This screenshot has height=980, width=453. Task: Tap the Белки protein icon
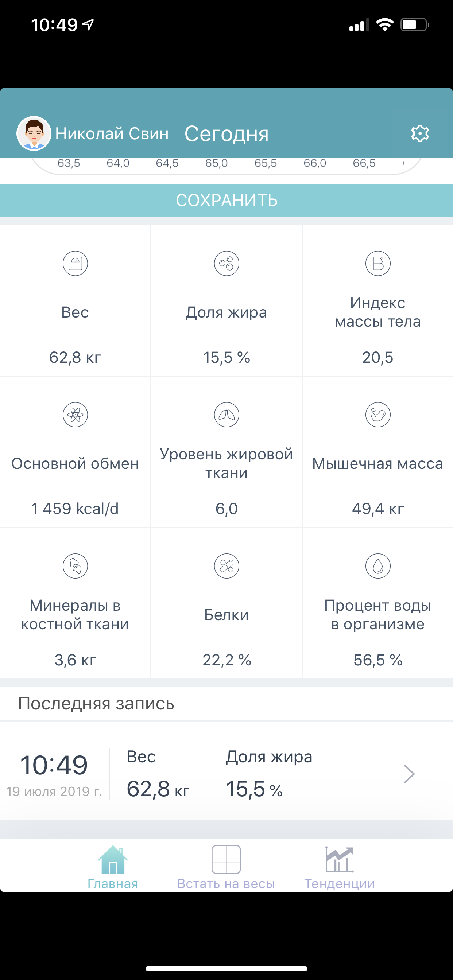click(x=226, y=566)
